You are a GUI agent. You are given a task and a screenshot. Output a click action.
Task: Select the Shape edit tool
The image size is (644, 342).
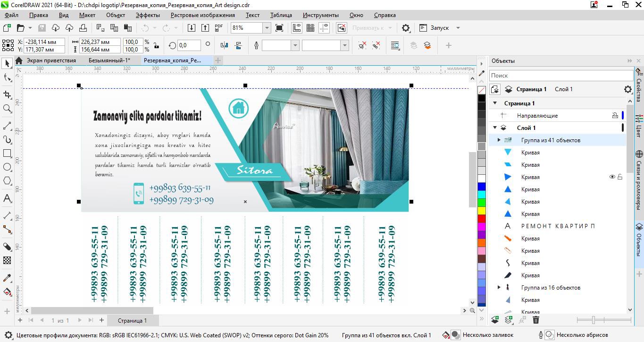7,77
